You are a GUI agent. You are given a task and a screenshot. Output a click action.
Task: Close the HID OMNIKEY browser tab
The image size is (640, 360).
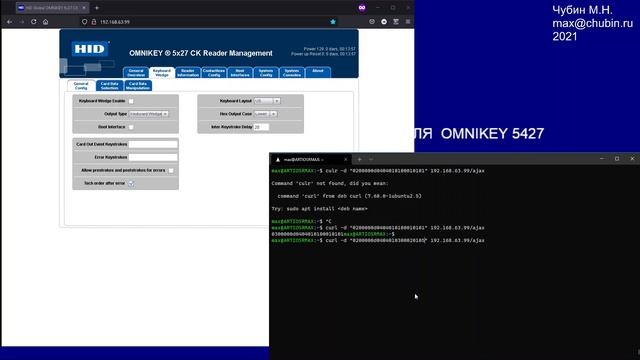(84, 8)
